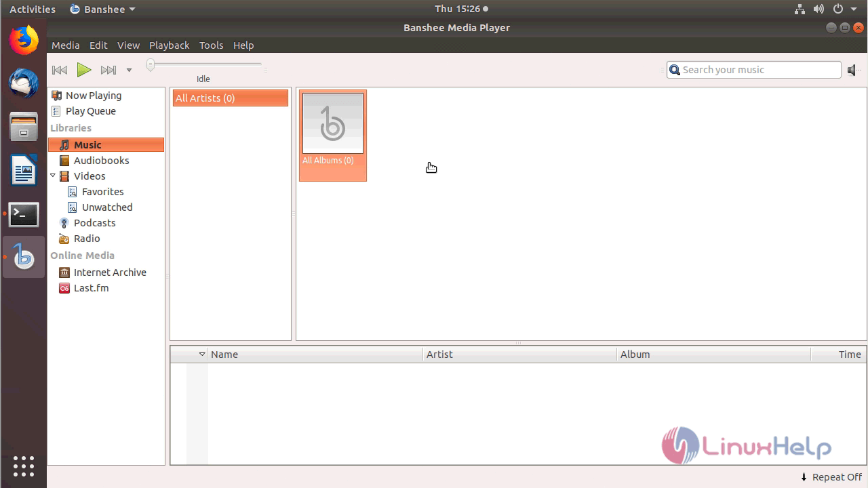Click the volume speaker button

pyautogui.click(x=853, y=70)
